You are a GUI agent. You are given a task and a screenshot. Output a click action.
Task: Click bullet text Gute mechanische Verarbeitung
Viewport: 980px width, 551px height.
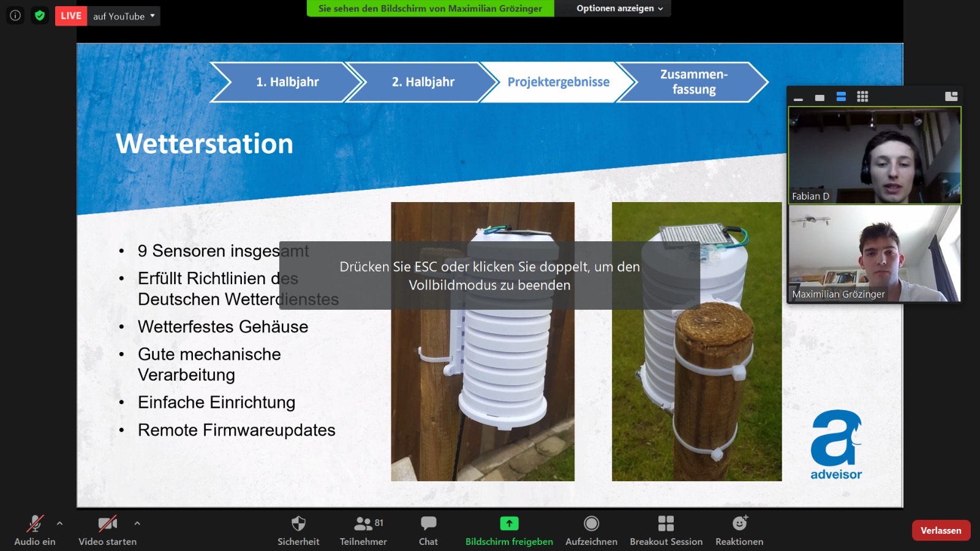pyautogui.click(x=209, y=364)
